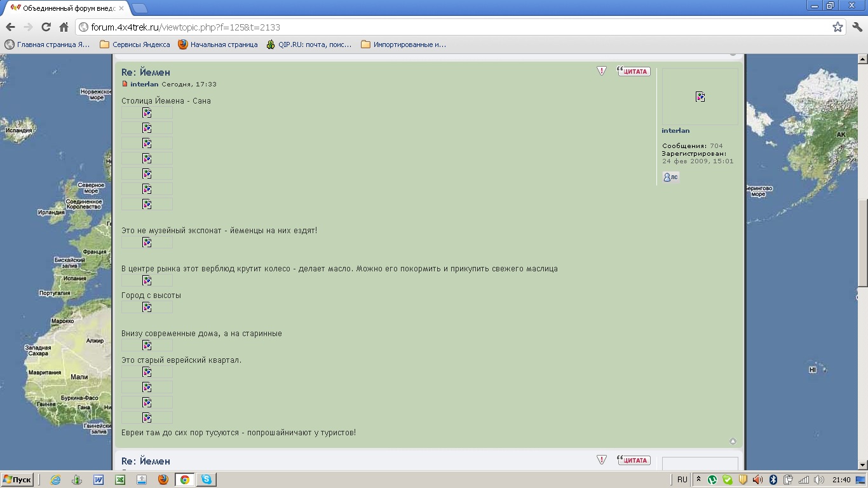Click 'Re: Йемен' post title link

146,72
